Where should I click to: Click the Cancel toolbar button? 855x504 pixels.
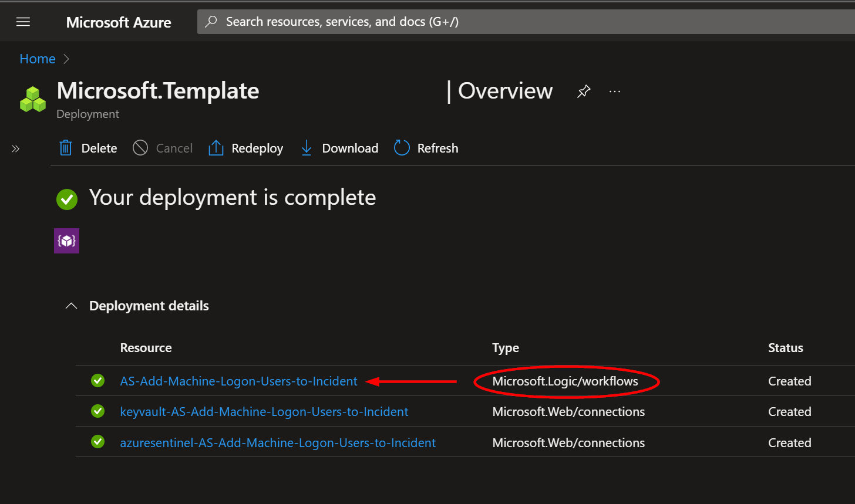coord(163,148)
